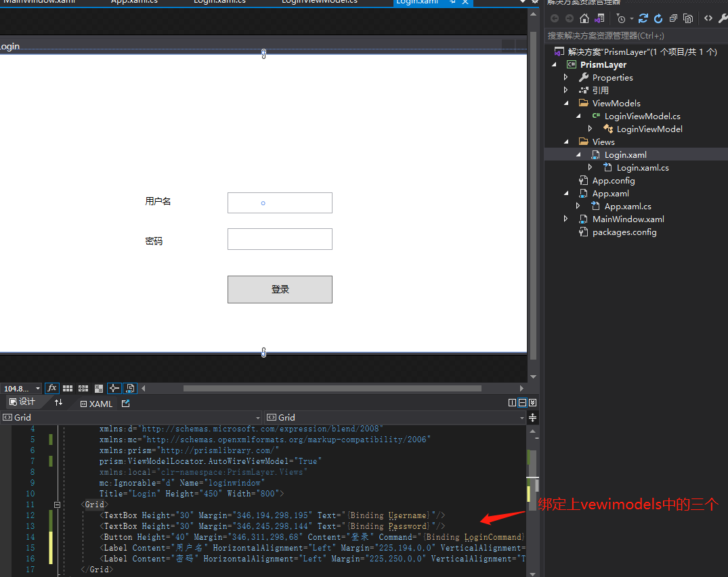Pin the Login.xaml tab

(452, 2)
